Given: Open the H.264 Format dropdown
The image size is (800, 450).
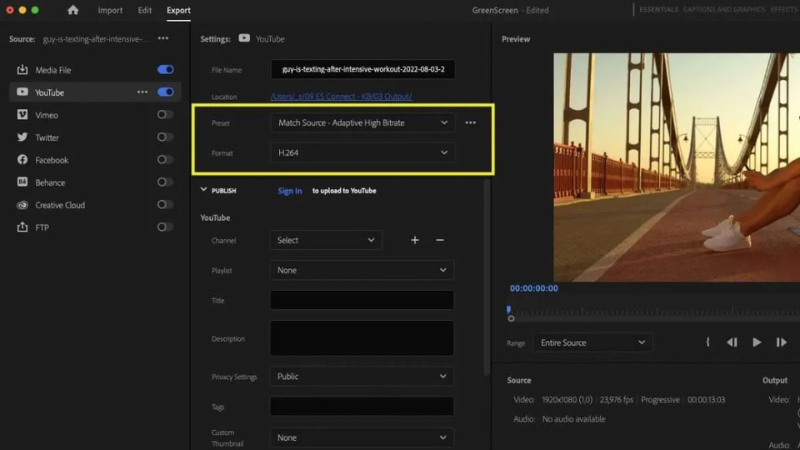Looking at the screenshot, I should pos(362,152).
